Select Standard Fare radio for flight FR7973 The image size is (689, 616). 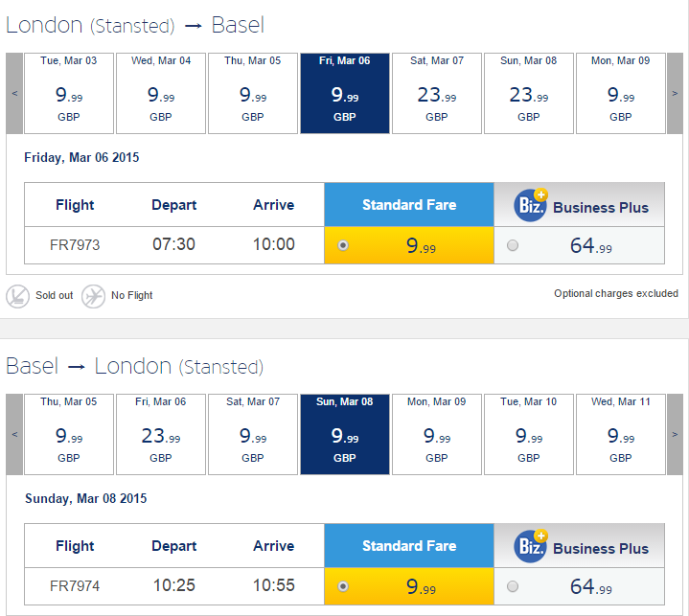(x=343, y=245)
